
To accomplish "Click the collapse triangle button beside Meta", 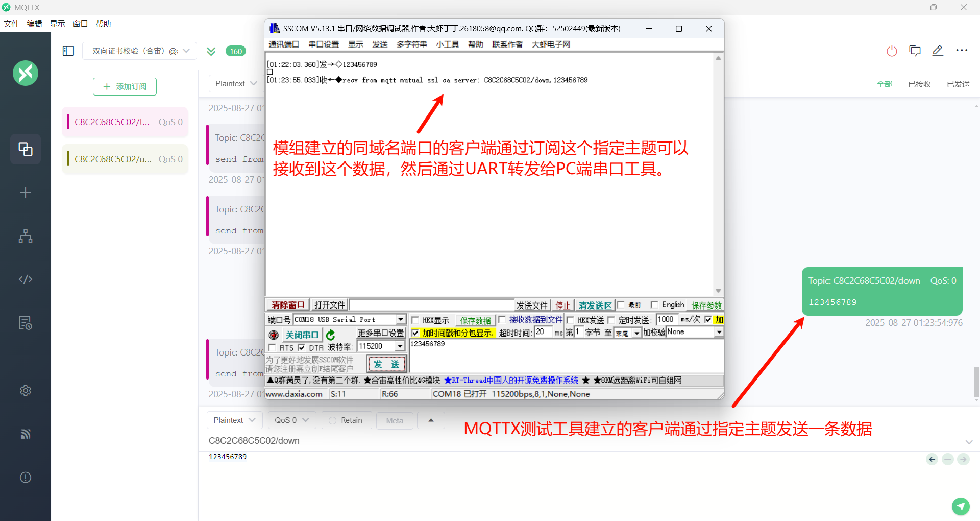I will [431, 420].
